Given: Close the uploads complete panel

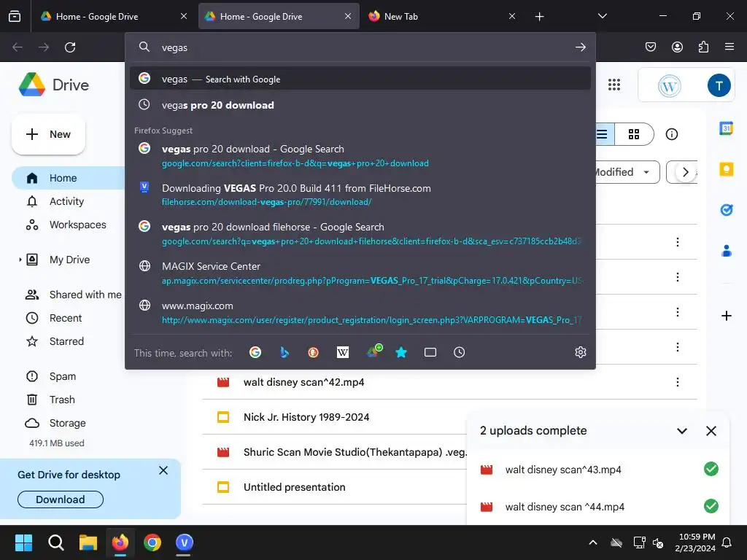Looking at the screenshot, I should click(711, 431).
